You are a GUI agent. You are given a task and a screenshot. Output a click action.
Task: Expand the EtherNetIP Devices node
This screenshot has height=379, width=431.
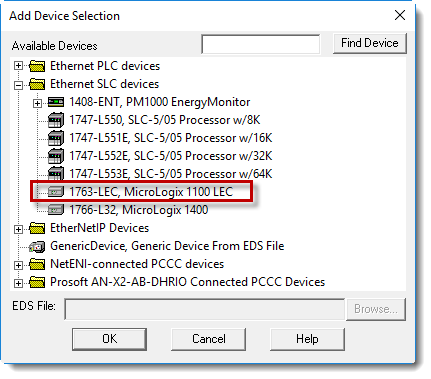(x=18, y=229)
